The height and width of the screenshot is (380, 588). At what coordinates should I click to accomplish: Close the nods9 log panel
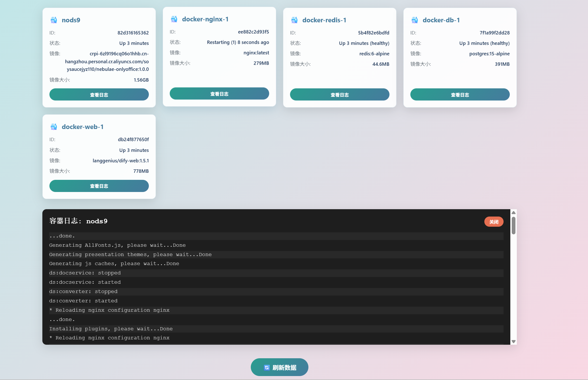point(493,222)
